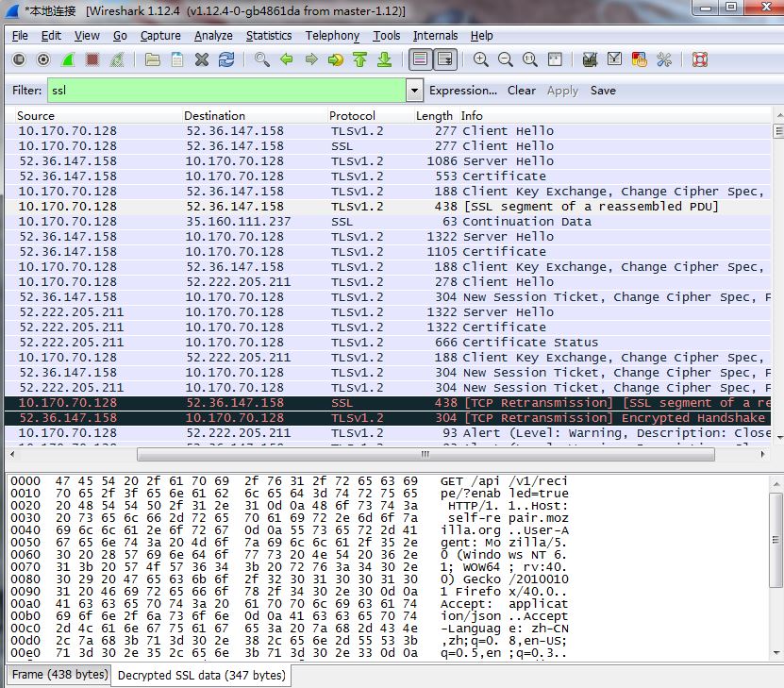
Task: Save the current display filter
Action: tap(603, 91)
